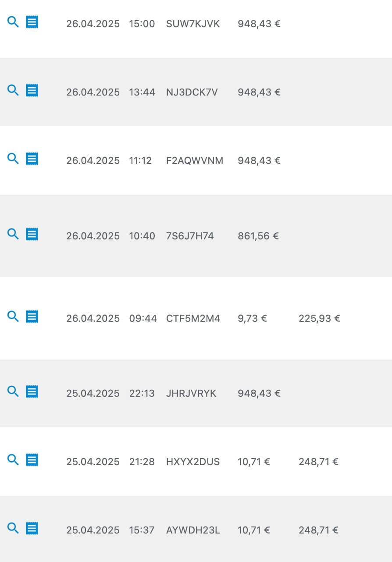Screen dimensions: 392x562
Task: Click magnifier icon for AYWDH23L
Action: (x=13, y=528)
